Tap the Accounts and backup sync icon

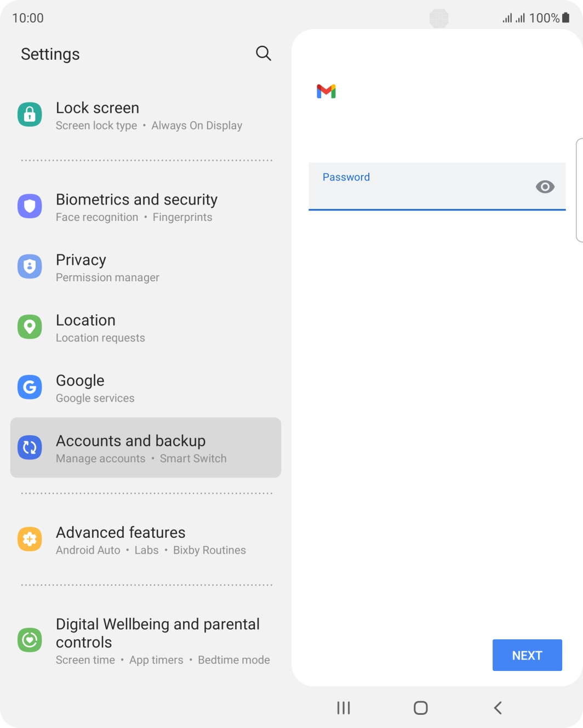(x=30, y=447)
